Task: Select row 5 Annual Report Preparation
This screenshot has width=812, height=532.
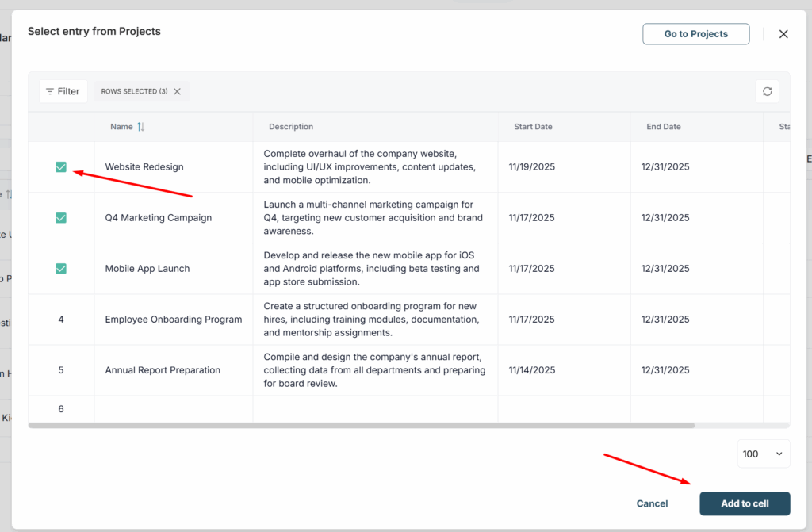Action: (61, 370)
